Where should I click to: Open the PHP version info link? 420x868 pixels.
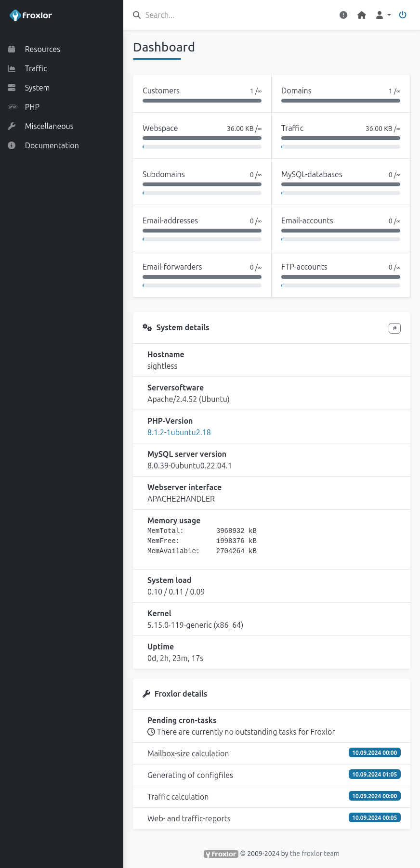pyautogui.click(x=179, y=432)
